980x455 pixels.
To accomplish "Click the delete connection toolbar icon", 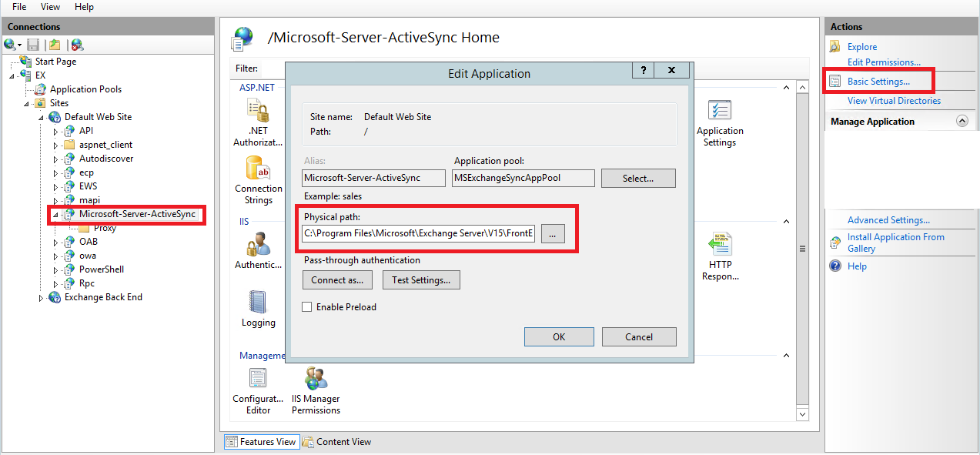I will (x=77, y=45).
